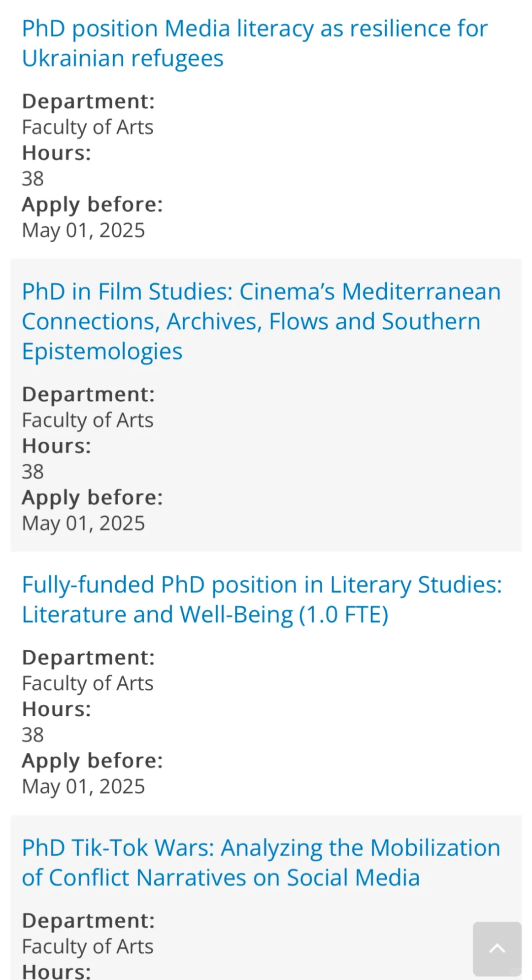This screenshot has width=532, height=980.
Task: Click the Apply before label in Literary Studies
Action: (92, 761)
